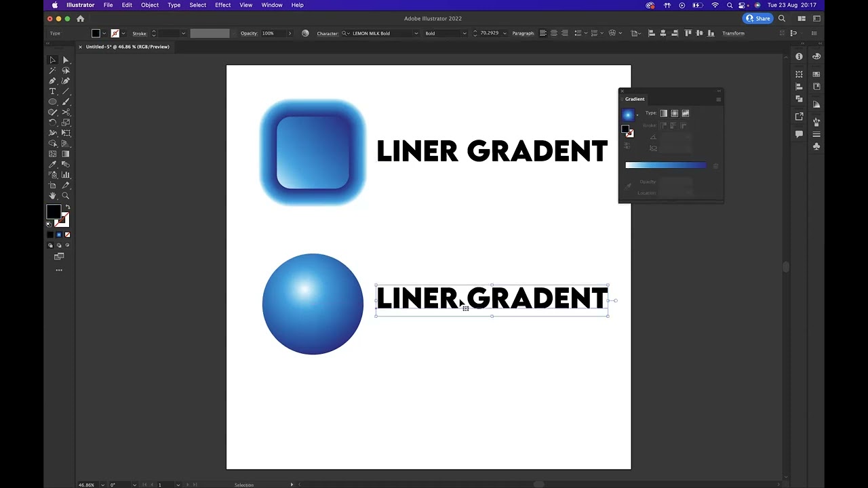Open the Object menu
Viewport: 868px width, 488px height.
click(x=150, y=5)
